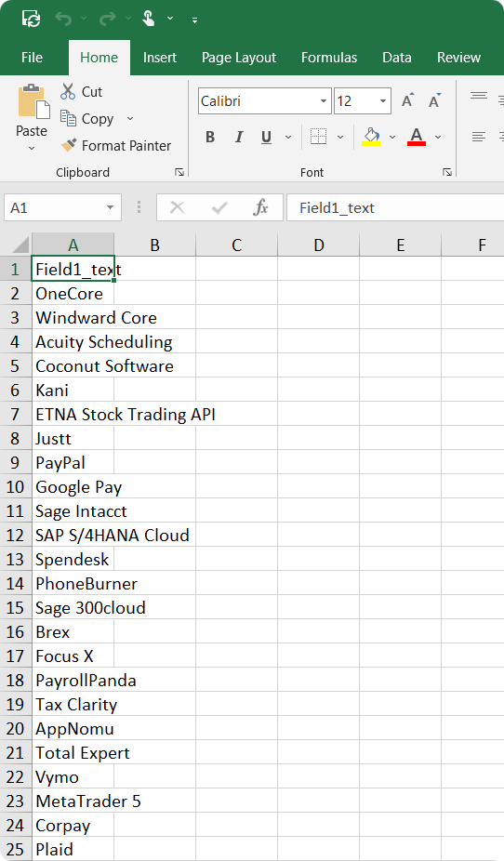The height and width of the screenshot is (861, 504).
Task: Open the undo history dropdown arrow
Action: click(84, 19)
